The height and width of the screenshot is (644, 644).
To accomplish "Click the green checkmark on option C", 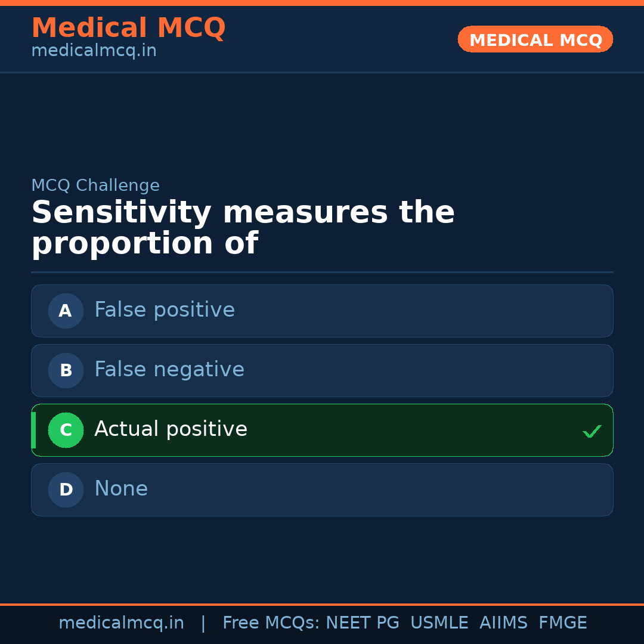I will click(x=592, y=431).
